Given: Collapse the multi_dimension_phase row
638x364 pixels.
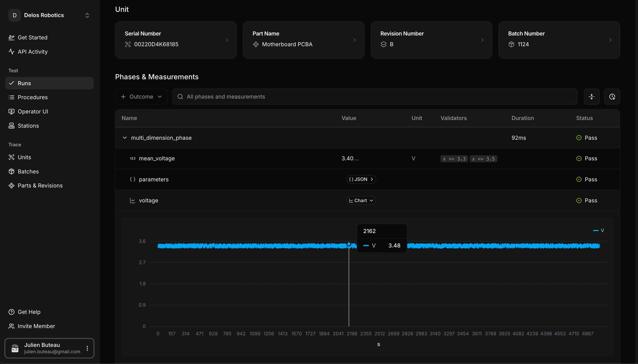Looking at the screenshot, I should pos(125,138).
